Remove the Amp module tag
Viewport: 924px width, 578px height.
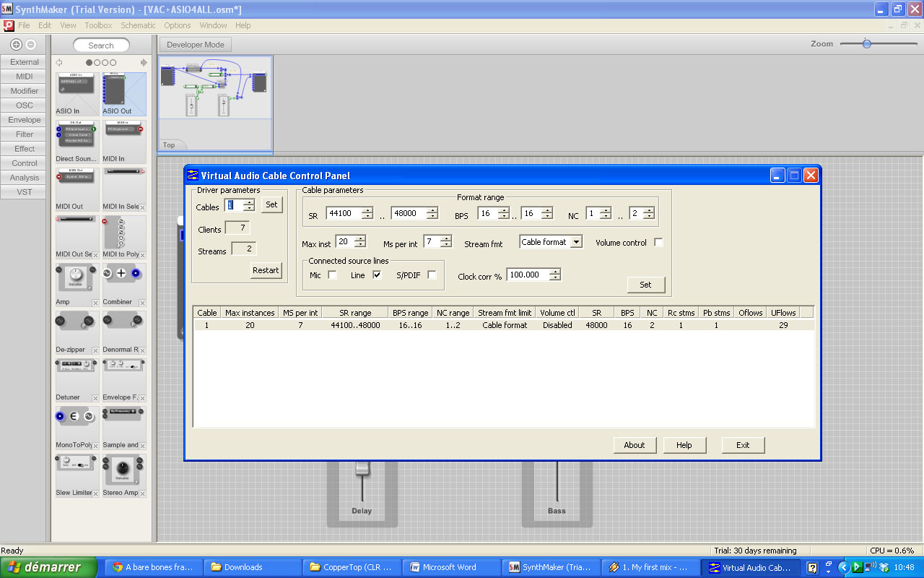pyautogui.click(x=95, y=303)
